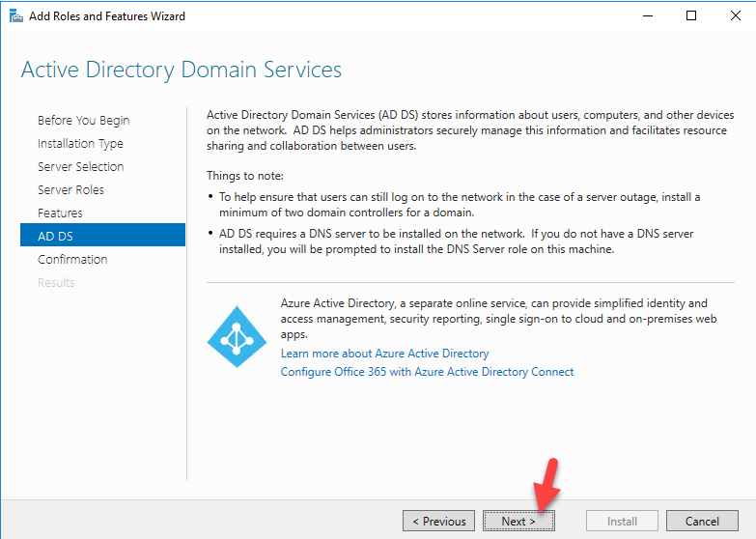The width and height of the screenshot is (756, 539).
Task: Maximize the wizard window
Action: [x=691, y=15]
